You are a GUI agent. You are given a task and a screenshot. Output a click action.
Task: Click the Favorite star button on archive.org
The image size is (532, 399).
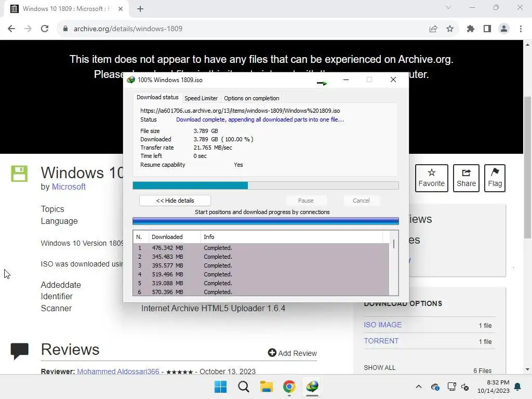coord(432,178)
